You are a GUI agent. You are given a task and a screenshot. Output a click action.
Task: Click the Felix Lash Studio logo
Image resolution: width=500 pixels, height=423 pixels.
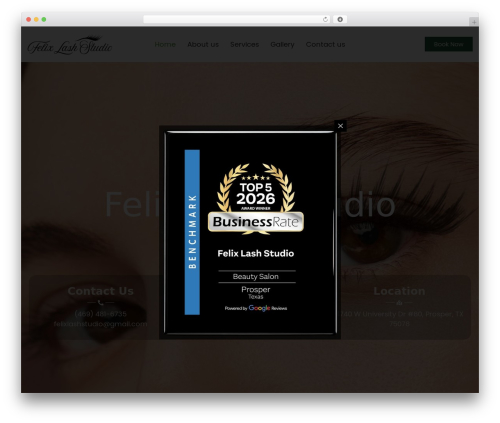[70, 45]
